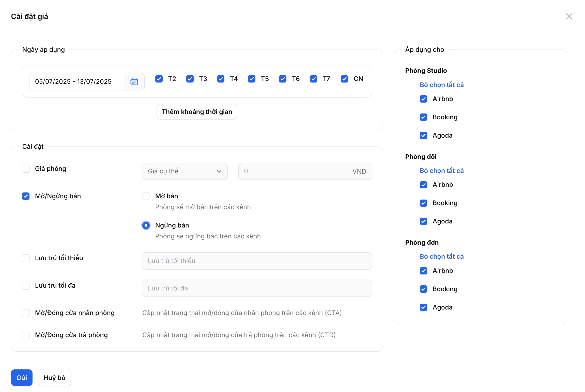Uncheck Booking under Phòng đôi
This screenshot has height=392, width=585.
tap(423, 203)
